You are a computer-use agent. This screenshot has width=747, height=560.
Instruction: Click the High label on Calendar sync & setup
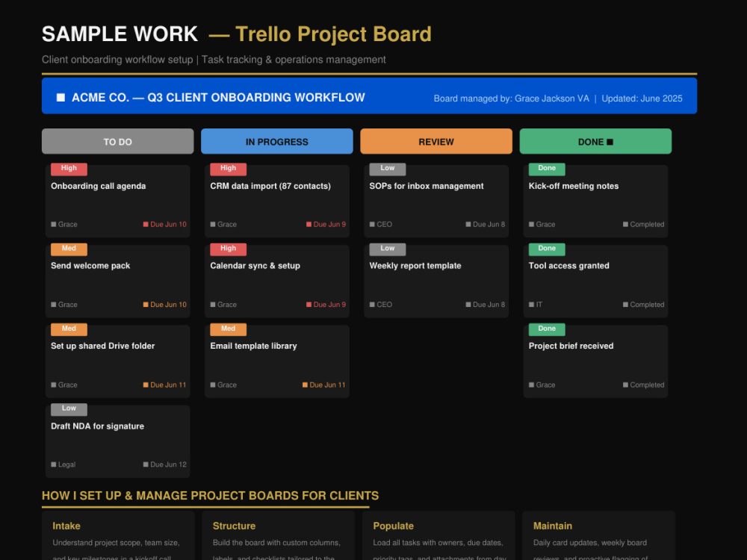(228, 249)
